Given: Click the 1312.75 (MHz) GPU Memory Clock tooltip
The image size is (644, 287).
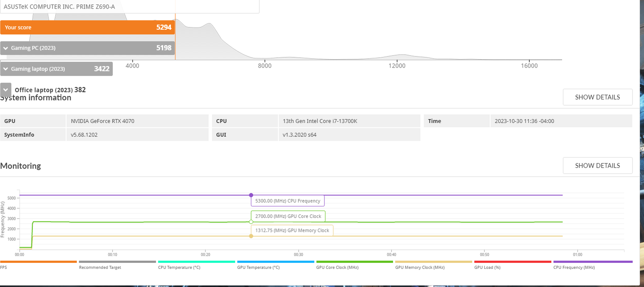Looking at the screenshot, I should (x=292, y=230).
